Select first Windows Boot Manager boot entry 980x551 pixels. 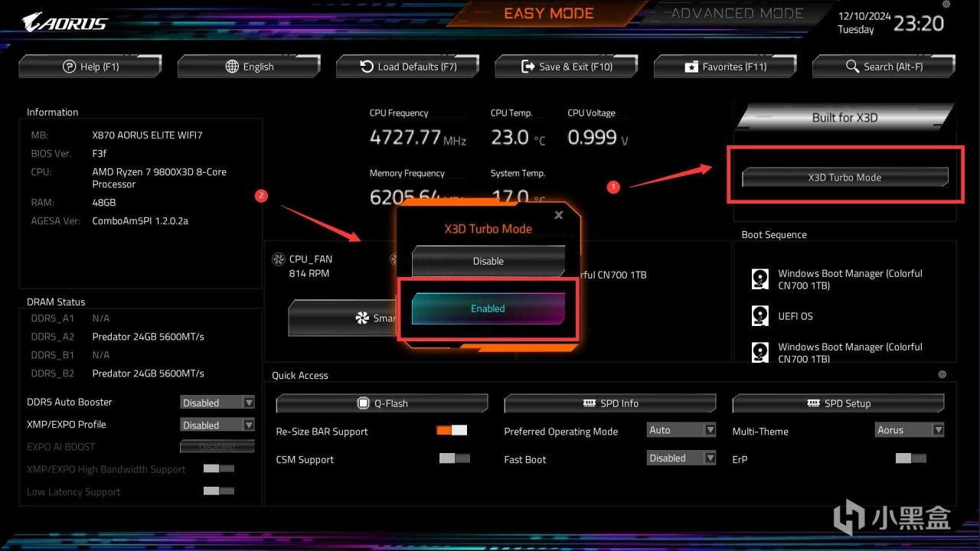click(x=850, y=279)
